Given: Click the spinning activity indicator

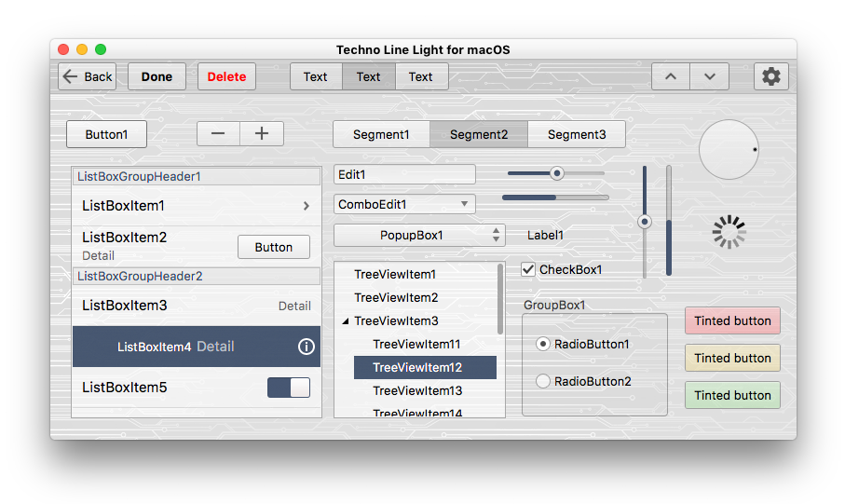Looking at the screenshot, I should pos(729,232).
